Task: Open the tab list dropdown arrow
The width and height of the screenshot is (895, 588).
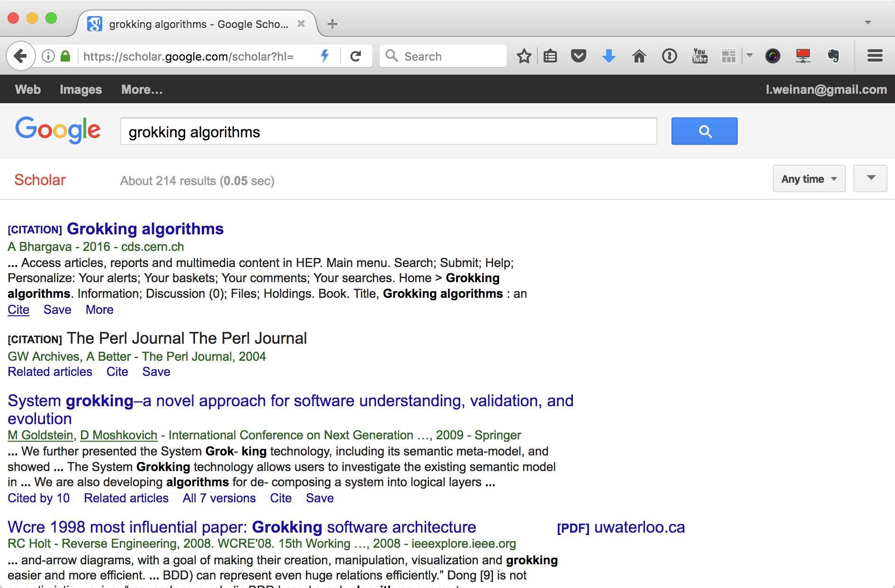Action: (868, 23)
